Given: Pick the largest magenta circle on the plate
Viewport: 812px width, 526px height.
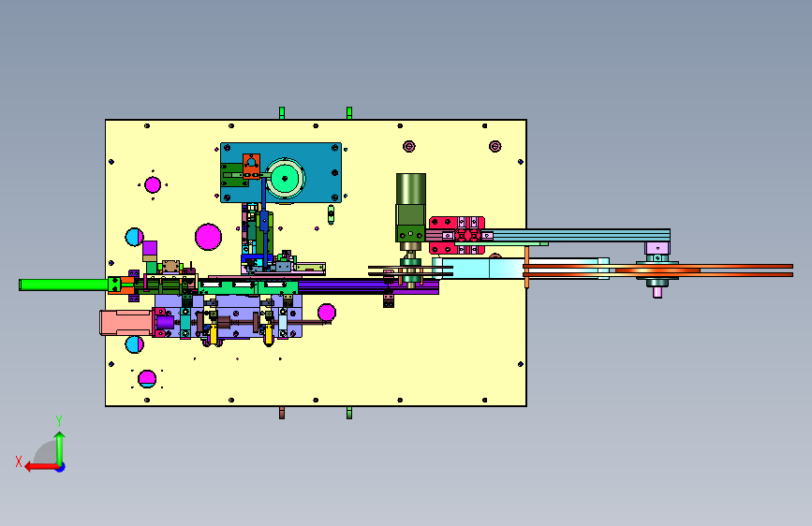Looking at the screenshot, I should [208, 237].
